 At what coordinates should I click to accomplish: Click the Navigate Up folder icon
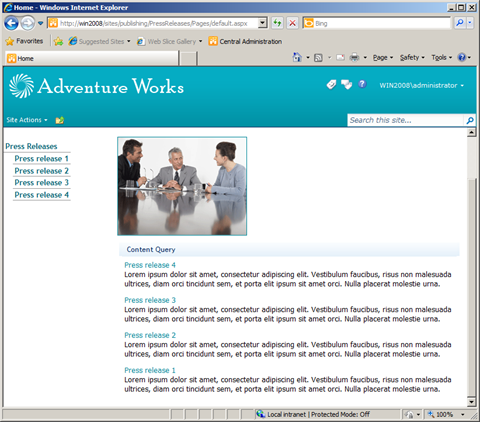60,120
